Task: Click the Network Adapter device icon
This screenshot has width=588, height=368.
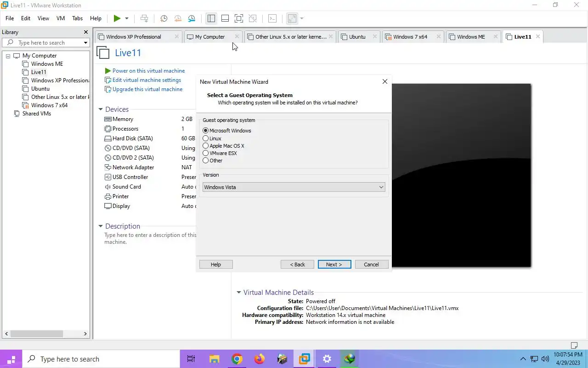Action: (x=108, y=167)
